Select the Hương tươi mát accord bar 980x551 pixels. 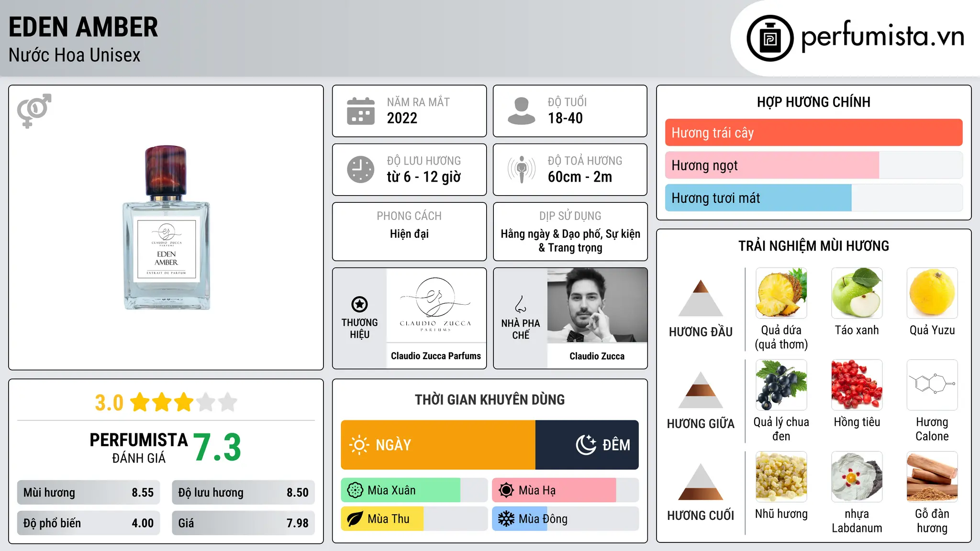pos(813,198)
